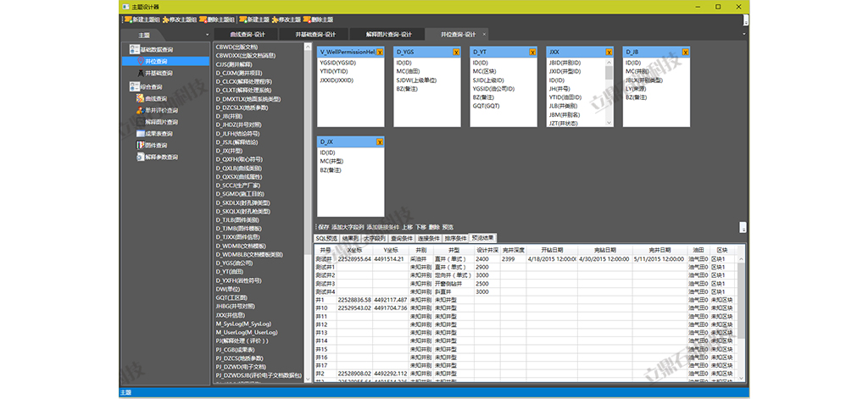Viewport: 868px width, 399px height.
Task: Switch to 曲线查询-设计 tab
Action: pos(248,35)
